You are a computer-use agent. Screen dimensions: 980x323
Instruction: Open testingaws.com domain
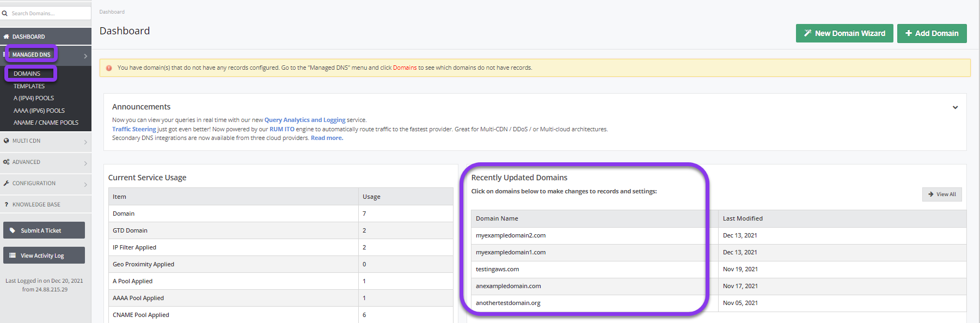497,269
